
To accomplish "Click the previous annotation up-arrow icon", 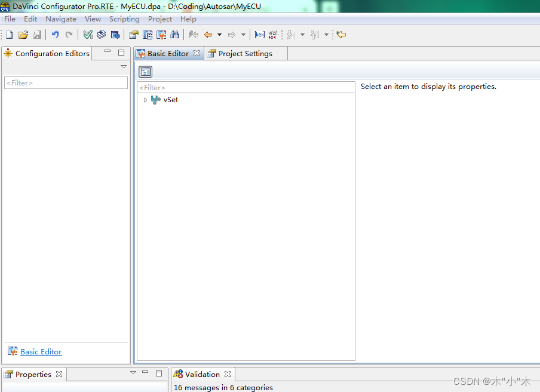I will click(315, 35).
